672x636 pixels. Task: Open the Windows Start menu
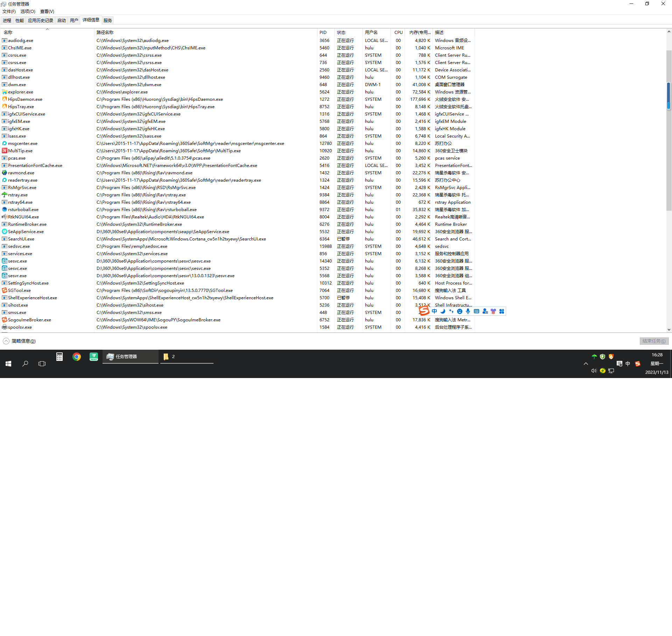(x=8, y=364)
